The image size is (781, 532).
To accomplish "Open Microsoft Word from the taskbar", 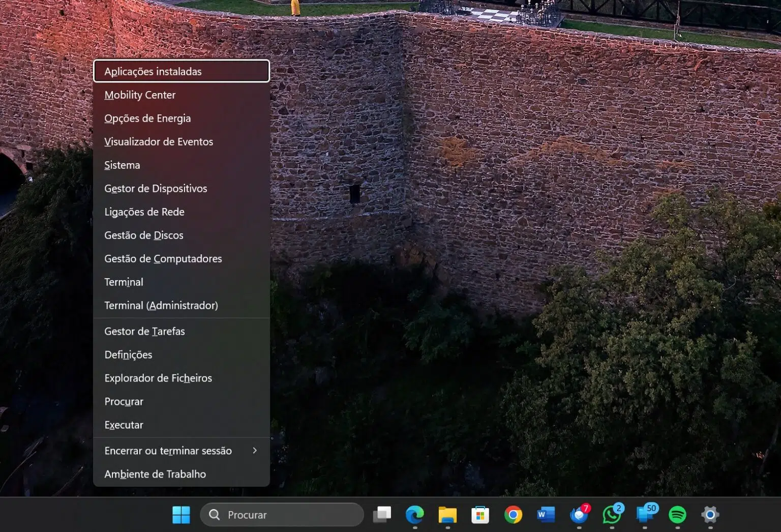I will [546, 515].
